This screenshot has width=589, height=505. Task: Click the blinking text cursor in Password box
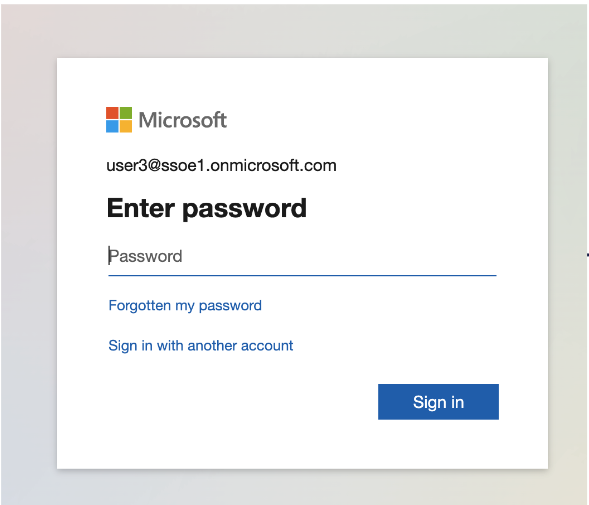click(x=109, y=256)
